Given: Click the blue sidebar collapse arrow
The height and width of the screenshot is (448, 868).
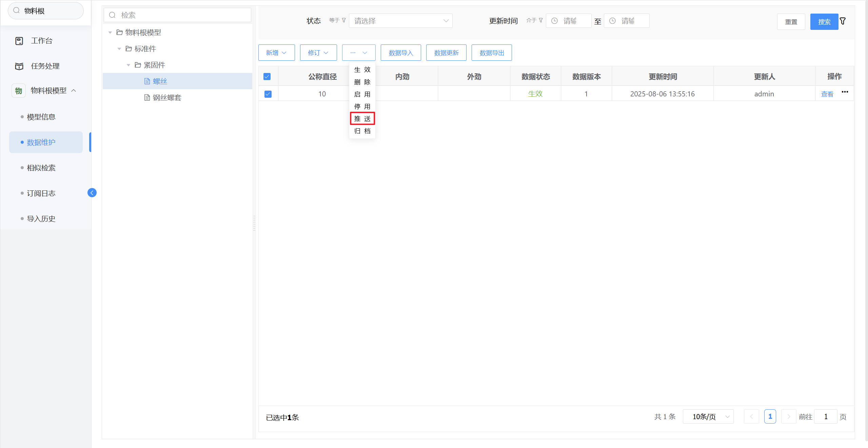Looking at the screenshot, I should 92,193.
